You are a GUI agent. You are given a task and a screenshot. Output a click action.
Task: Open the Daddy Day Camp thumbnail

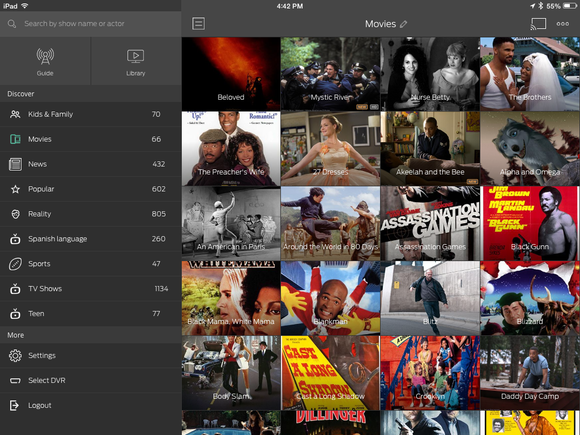pyautogui.click(x=530, y=372)
